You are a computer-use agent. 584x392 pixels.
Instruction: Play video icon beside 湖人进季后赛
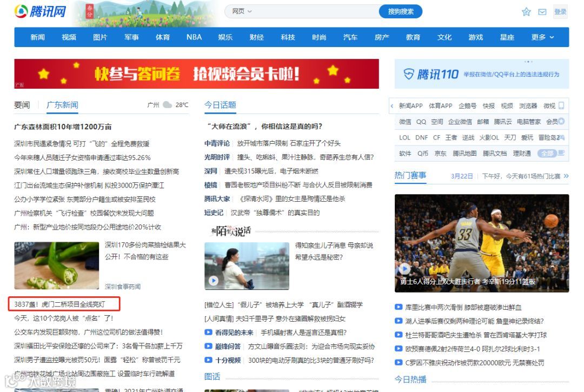click(x=399, y=321)
